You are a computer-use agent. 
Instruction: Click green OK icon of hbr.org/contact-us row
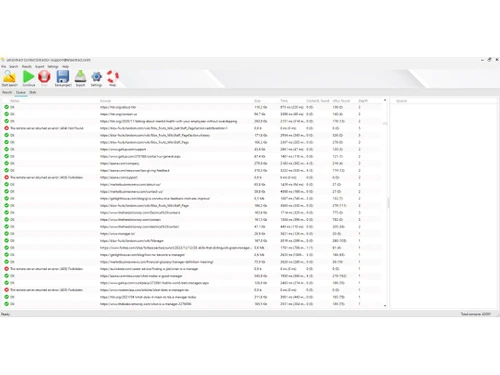6,114
